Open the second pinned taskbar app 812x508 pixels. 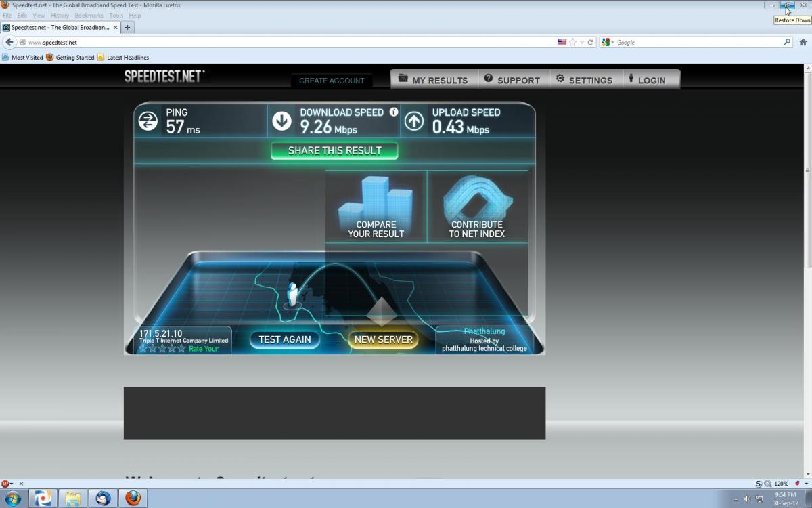[43, 499]
